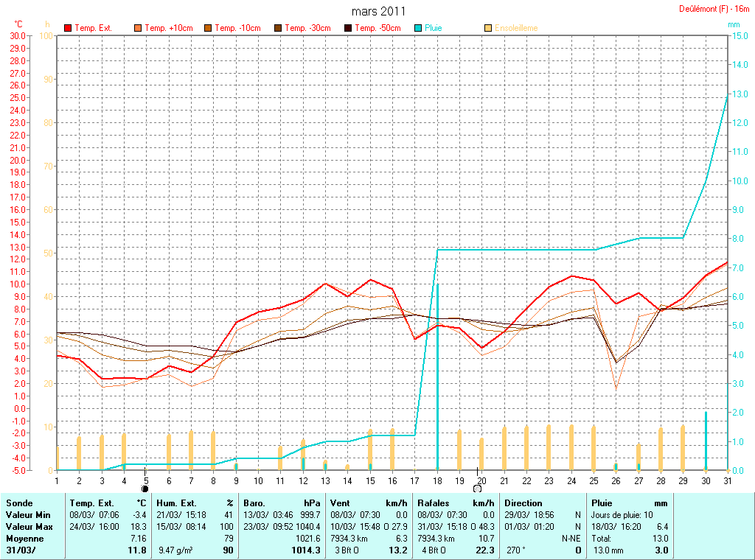Click the 'mars 2011' chart title

point(378,11)
